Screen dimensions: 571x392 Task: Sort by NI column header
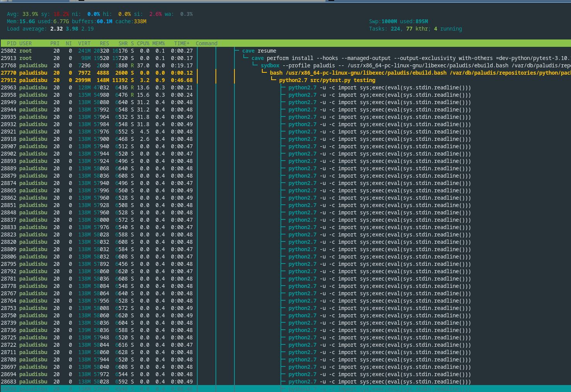[x=69, y=43]
